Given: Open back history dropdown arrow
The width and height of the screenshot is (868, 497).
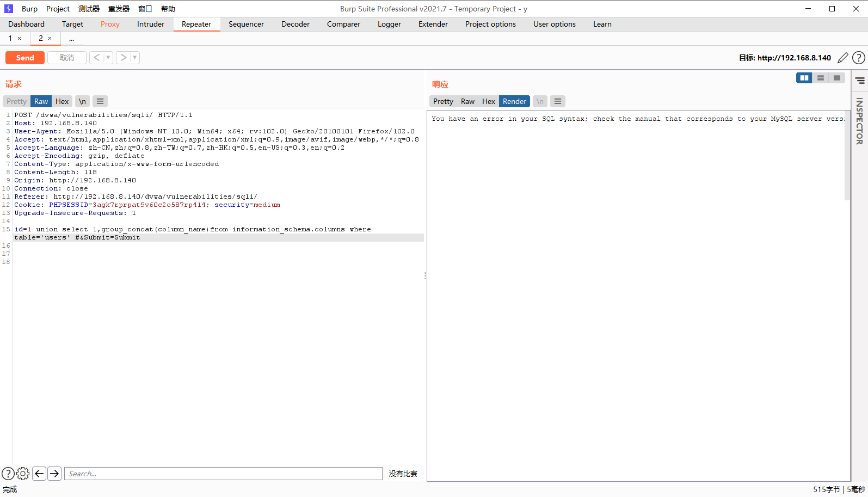Looking at the screenshot, I should tap(108, 58).
